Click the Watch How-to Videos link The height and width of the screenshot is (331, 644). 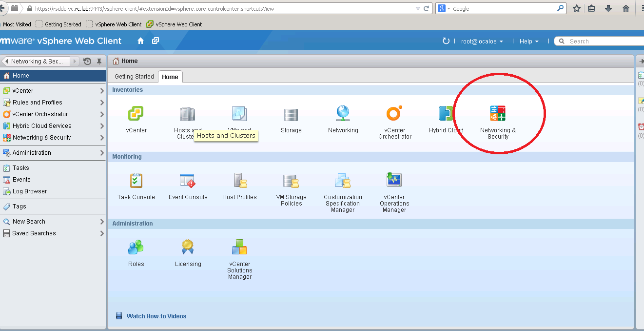156,316
